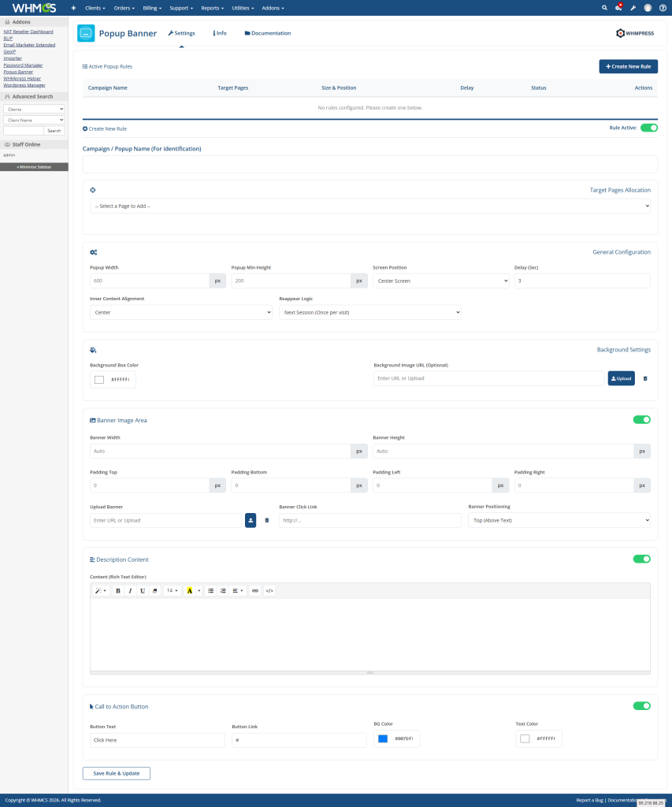Open the Reappear Logic dropdown

[370, 311]
